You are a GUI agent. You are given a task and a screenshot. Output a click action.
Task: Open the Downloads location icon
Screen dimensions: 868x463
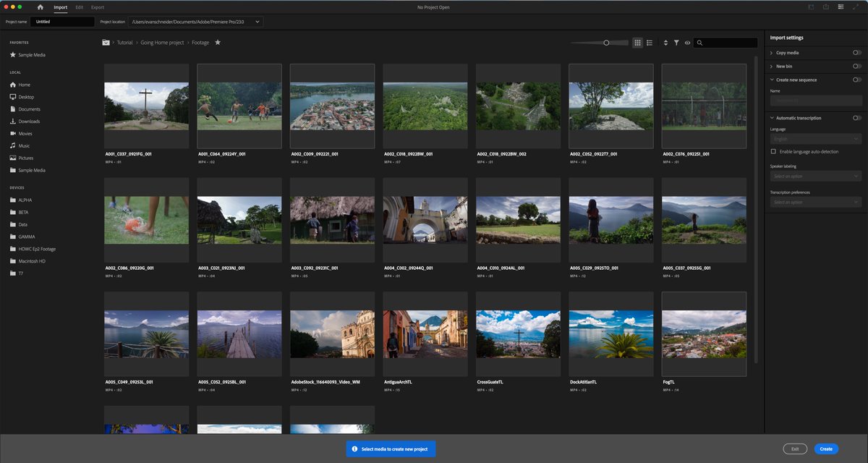coord(13,122)
